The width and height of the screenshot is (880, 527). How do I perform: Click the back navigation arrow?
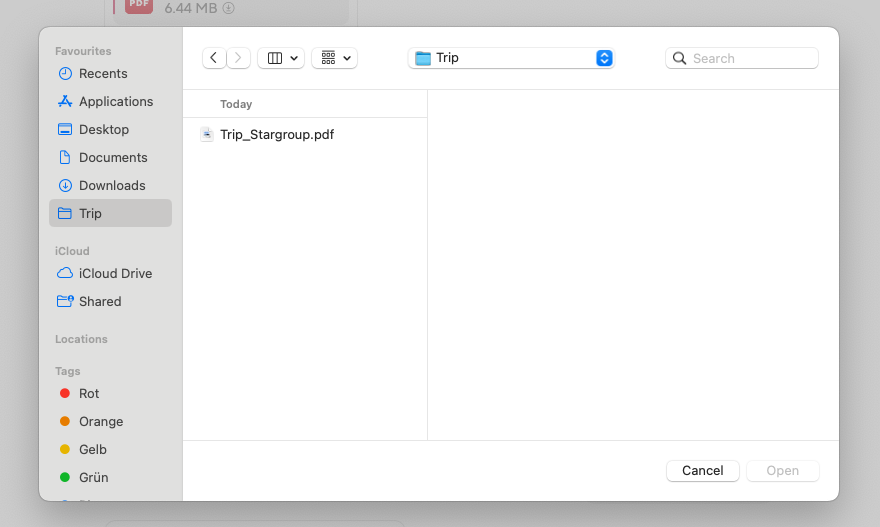click(x=214, y=58)
